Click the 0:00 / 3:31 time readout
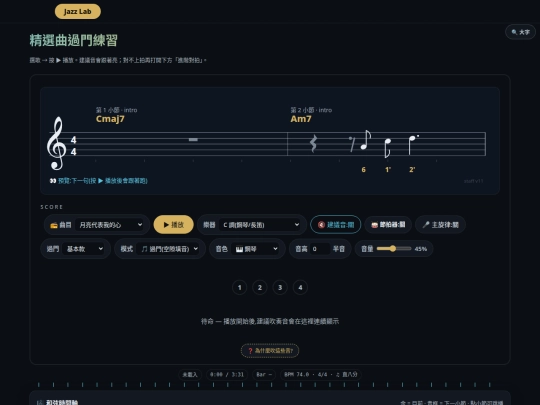This screenshot has height=405, width=540. (x=227, y=374)
